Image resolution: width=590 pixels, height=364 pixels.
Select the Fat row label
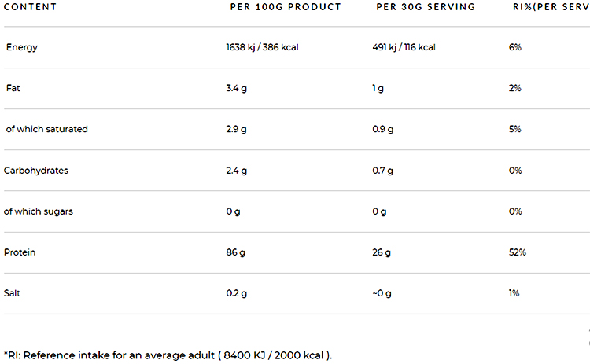tap(13, 88)
